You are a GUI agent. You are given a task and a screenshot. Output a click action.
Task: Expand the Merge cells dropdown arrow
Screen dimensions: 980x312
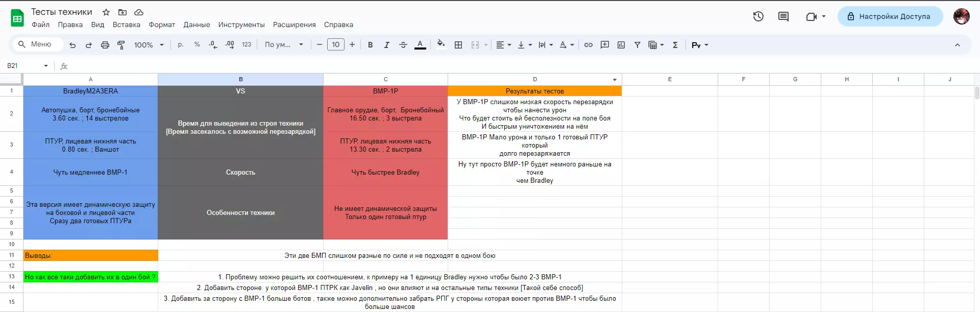pyautogui.click(x=486, y=45)
